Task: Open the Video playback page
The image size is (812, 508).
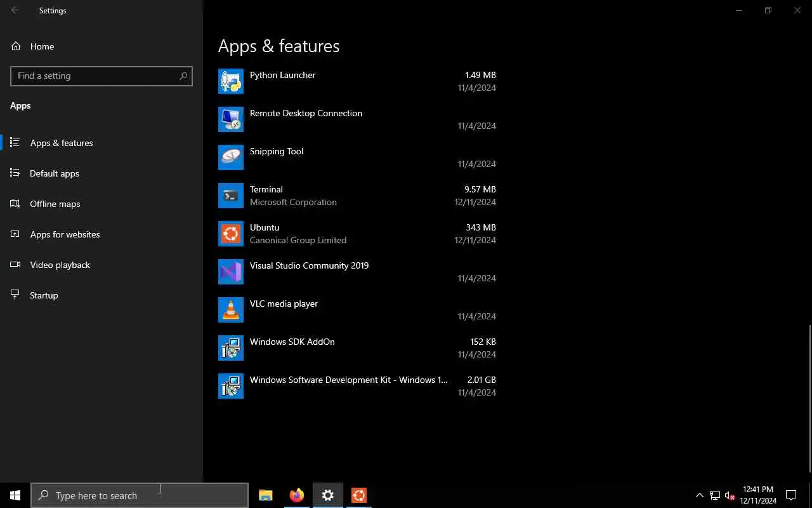Action: click(x=101, y=265)
